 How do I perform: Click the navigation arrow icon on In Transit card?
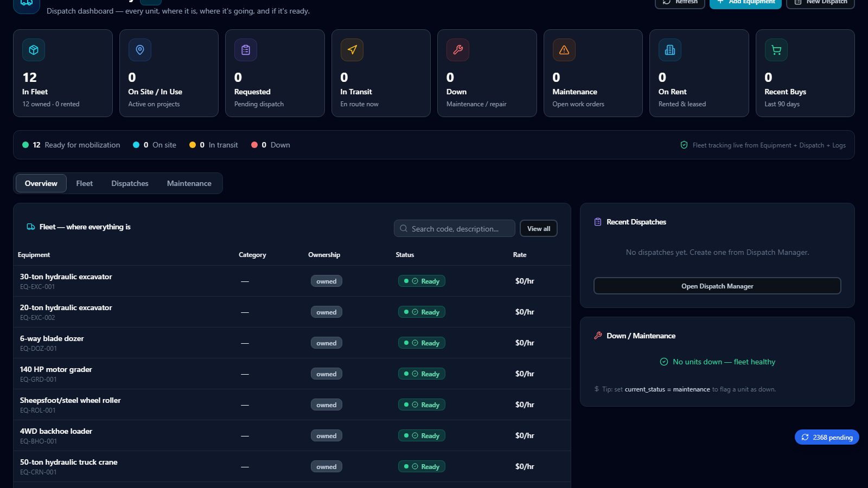352,50
